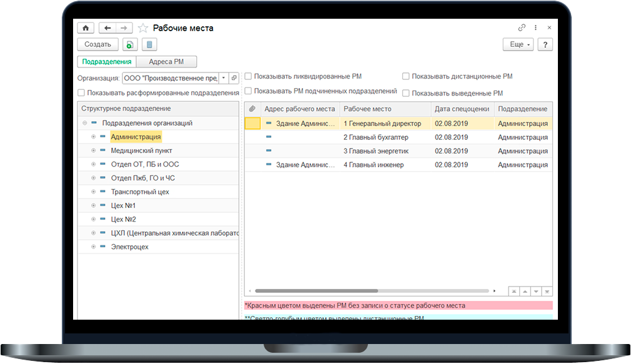The height and width of the screenshot is (364, 631).
Task: Click the Транспортный цех tree node icon
Action: point(102,192)
